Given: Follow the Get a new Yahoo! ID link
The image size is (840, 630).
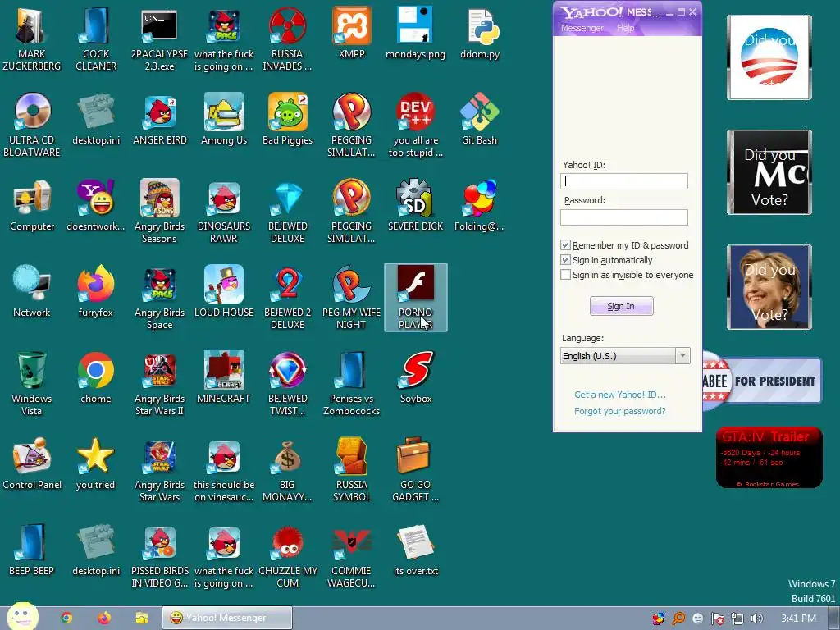Looking at the screenshot, I should [620, 395].
